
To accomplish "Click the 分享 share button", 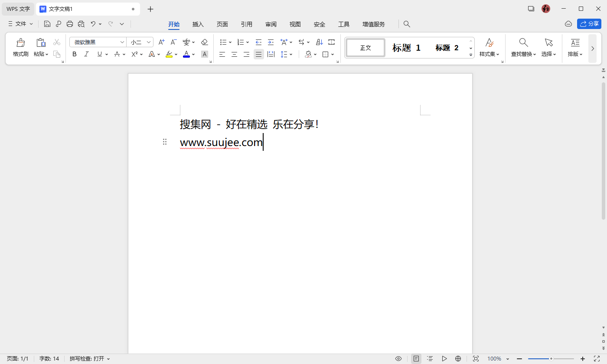I will coord(589,24).
